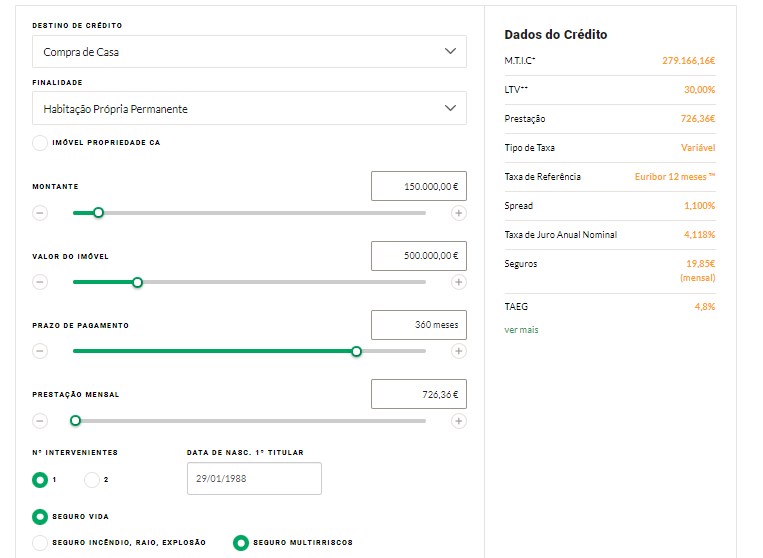763x558 pixels.
Task: Click the Prazo de Pagamento slider handle
Action: pyautogui.click(x=356, y=352)
